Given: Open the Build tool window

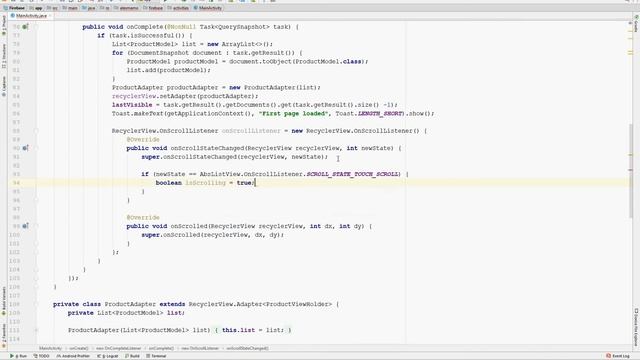Looking at the screenshot, I should tap(132, 356).
